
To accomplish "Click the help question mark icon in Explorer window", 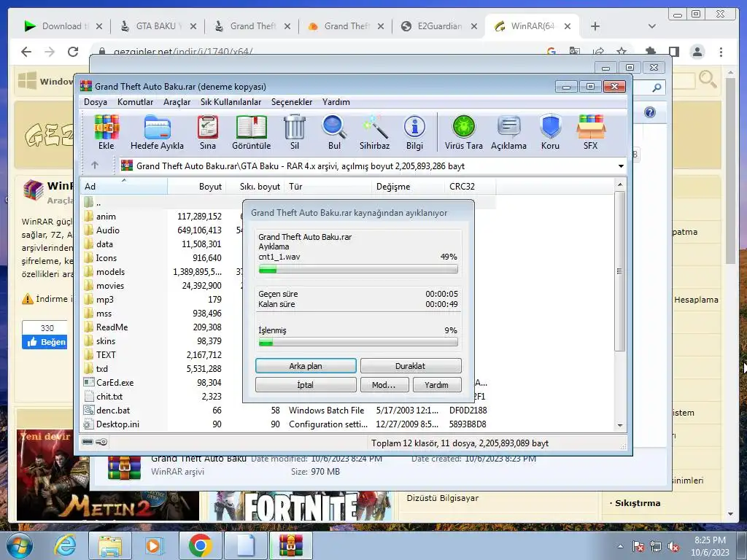I will coord(650,112).
